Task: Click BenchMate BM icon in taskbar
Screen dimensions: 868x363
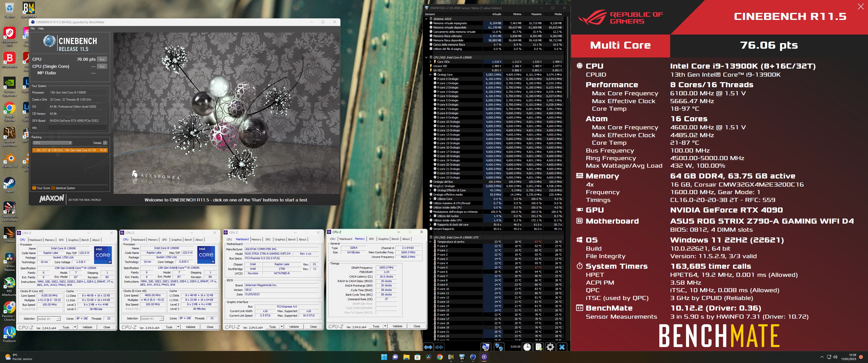Action: (x=451, y=357)
